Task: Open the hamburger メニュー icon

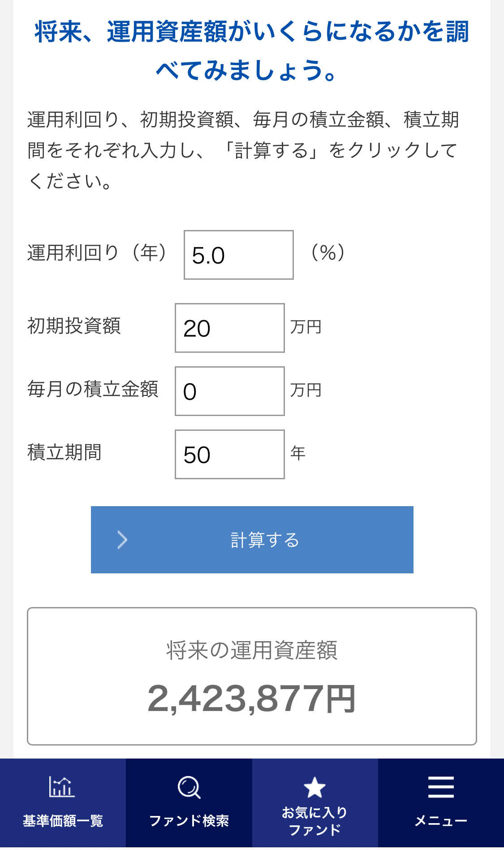Action: 441,787
